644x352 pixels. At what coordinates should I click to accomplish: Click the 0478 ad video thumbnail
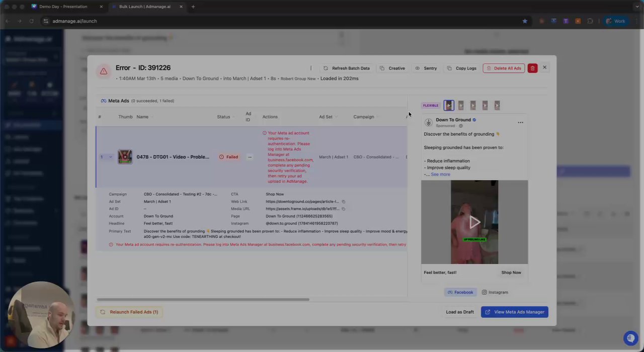[125, 157]
